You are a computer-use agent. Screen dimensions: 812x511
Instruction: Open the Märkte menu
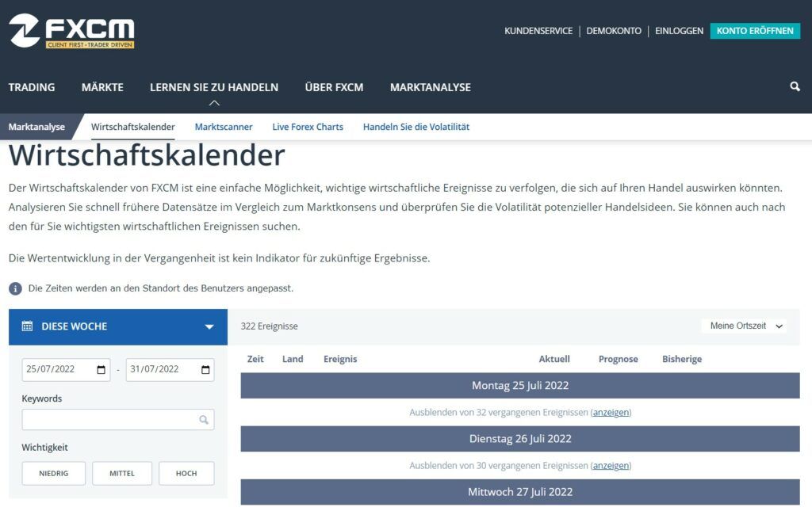[102, 87]
